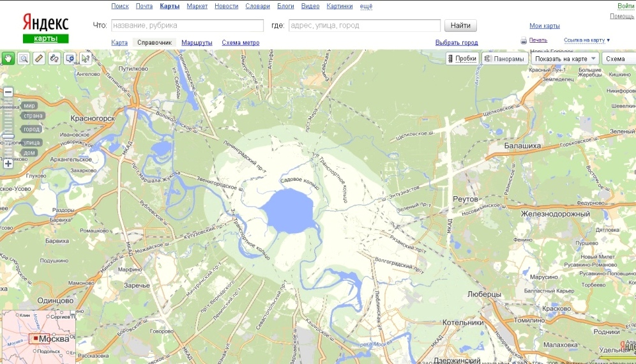Image resolution: width=636 pixels, height=364 pixels.
Task: Click the Железнодорожный label on map
Action: point(556,214)
